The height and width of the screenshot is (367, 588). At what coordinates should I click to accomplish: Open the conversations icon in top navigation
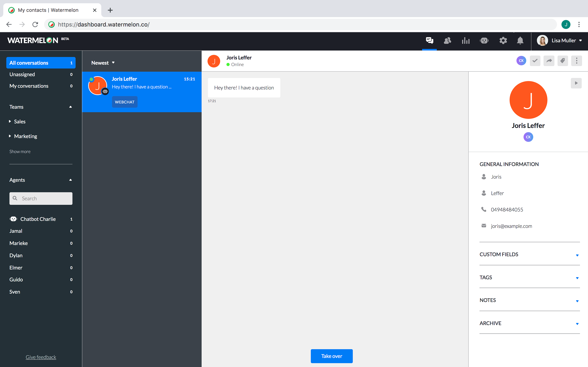coord(429,41)
